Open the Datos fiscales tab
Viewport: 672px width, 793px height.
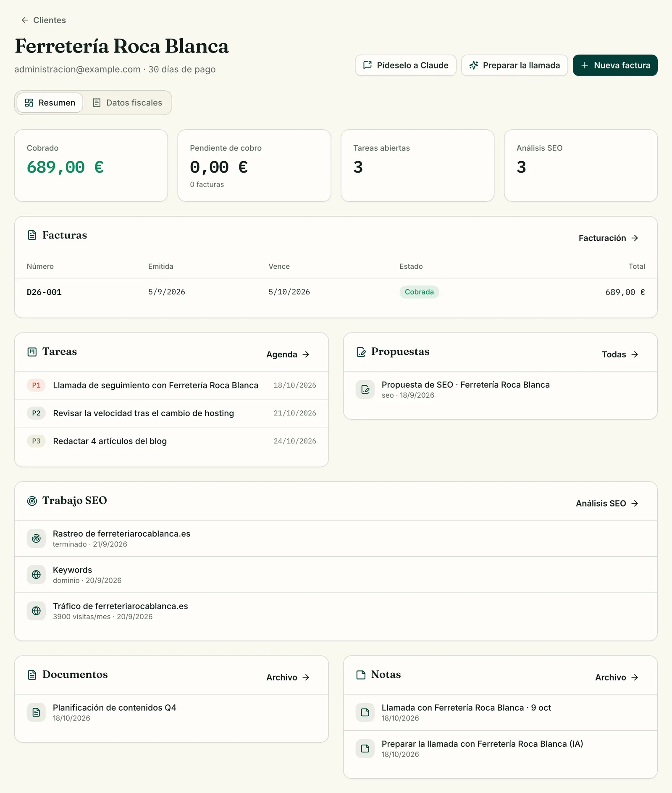pyautogui.click(x=127, y=102)
